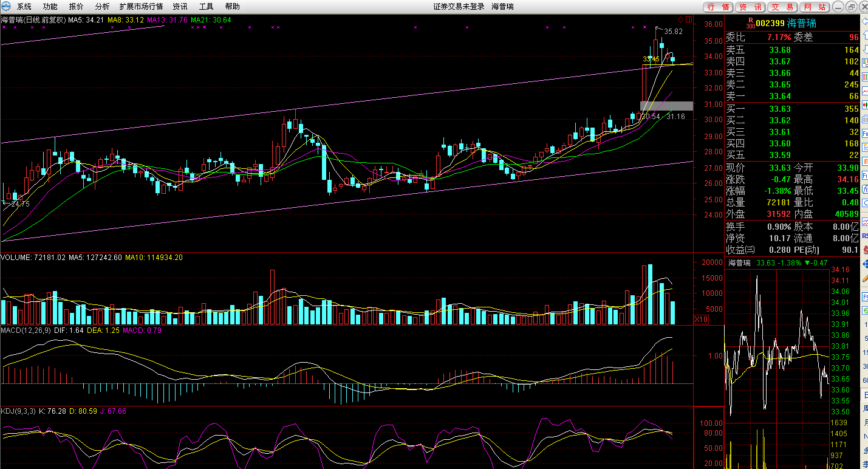Open the 报价 menu
The image size is (868, 469).
click(77, 7)
